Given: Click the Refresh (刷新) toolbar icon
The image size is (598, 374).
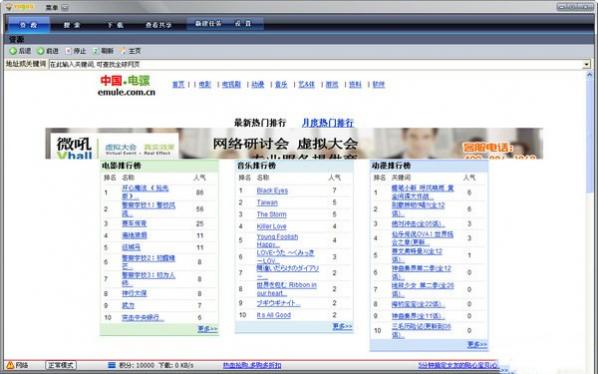Looking at the screenshot, I should [96, 51].
